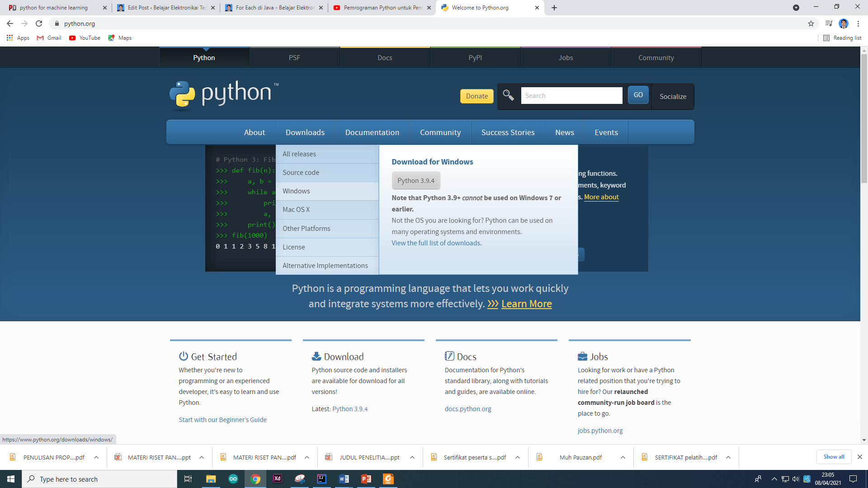868x488 pixels.
Task: Click the browser address bar
Action: tap(429, 23)
